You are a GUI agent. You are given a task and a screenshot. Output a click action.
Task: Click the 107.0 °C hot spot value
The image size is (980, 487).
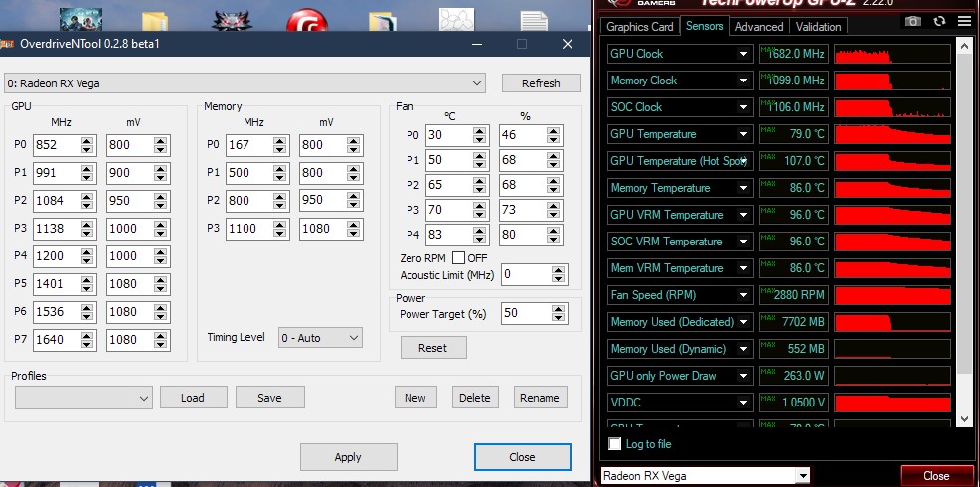794,161
